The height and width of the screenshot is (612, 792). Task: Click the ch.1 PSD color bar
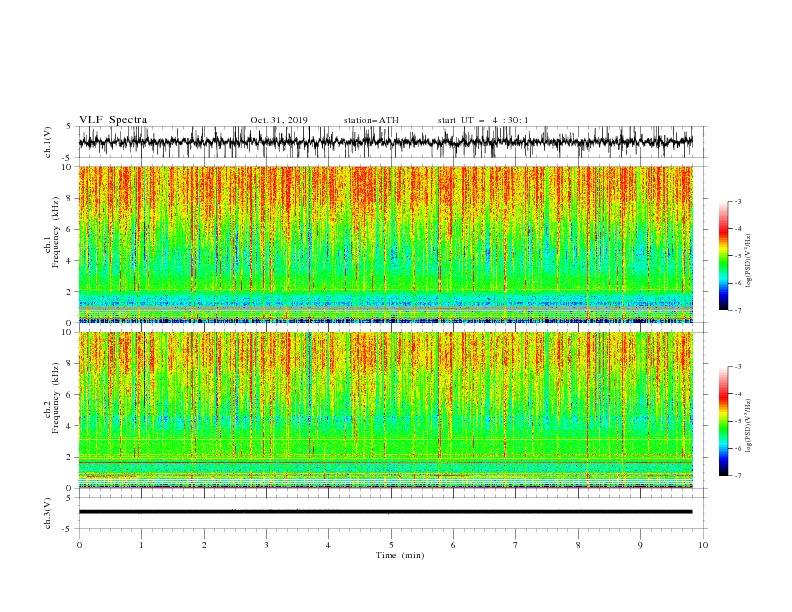[x=723, y=256]
